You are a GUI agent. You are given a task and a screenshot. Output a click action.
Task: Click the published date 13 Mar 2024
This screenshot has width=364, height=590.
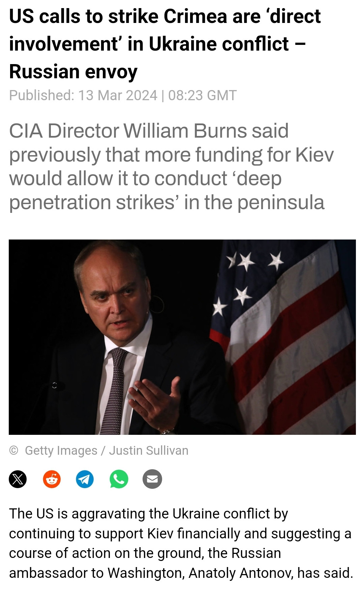pyautogui.click(x=118, y=95)
